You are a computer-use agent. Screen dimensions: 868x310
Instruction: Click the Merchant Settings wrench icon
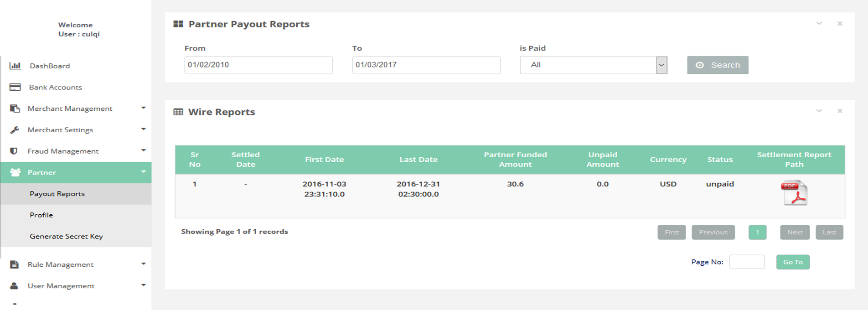click(15, 130)
